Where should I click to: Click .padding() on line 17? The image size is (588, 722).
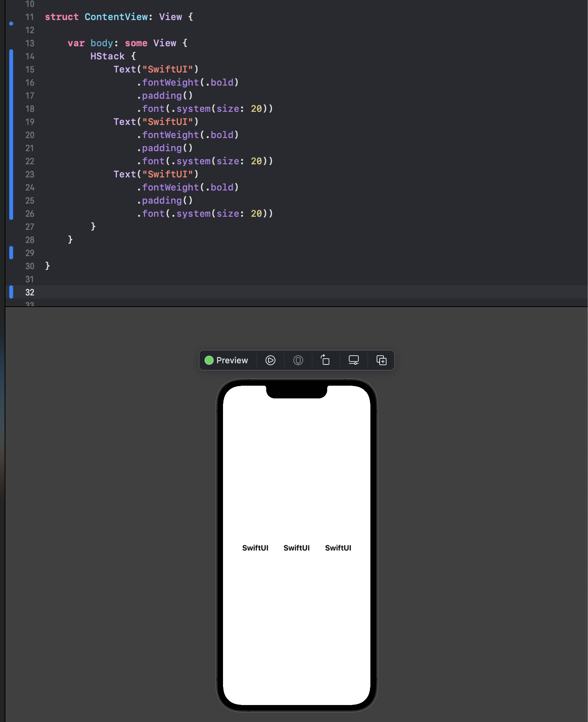[x=165, y=96]
